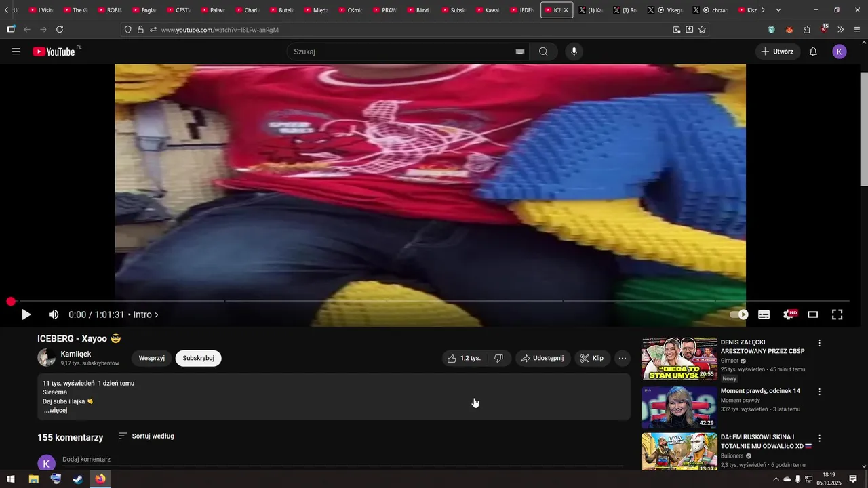Click Udostępnij to share video
Screen dimensions: 868x488
click(542, 358)
